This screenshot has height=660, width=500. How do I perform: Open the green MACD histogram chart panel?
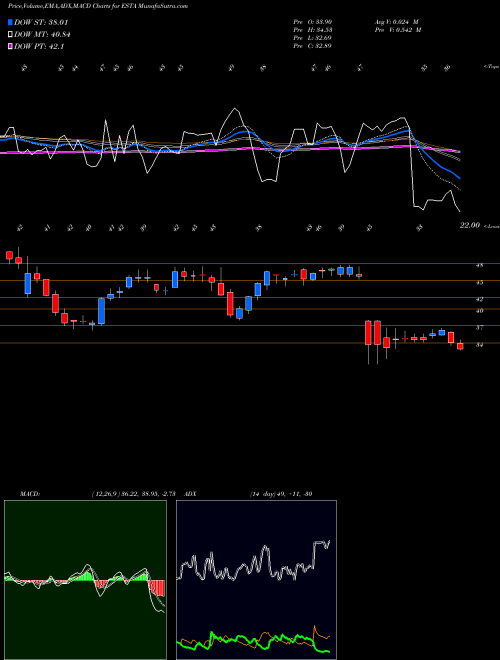(x=85, y=580)
